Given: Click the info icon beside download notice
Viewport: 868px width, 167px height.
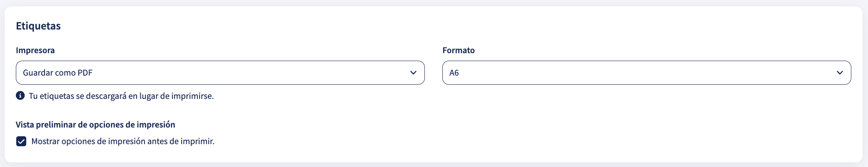Looking at the screenshot, I should point(20,96).
